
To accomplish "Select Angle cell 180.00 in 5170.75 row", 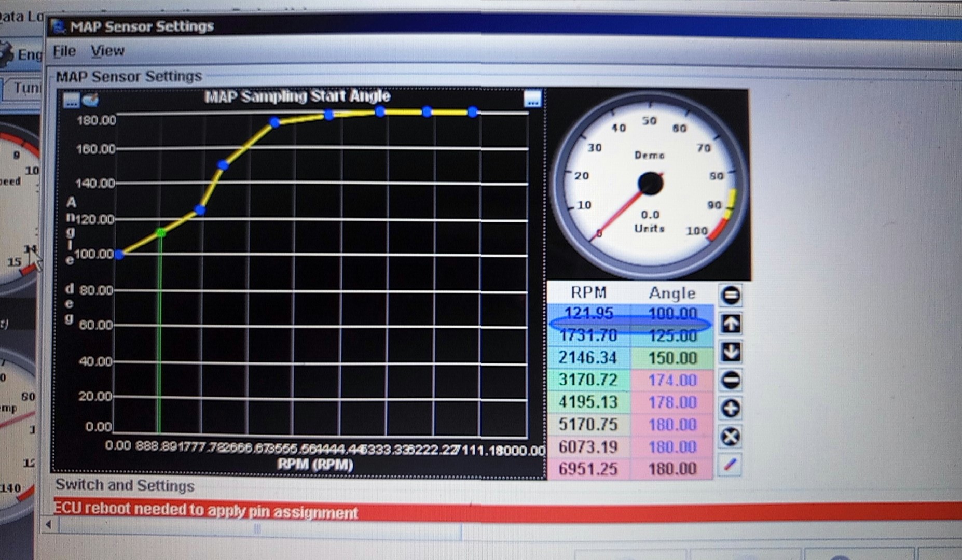I will [672, 425].
